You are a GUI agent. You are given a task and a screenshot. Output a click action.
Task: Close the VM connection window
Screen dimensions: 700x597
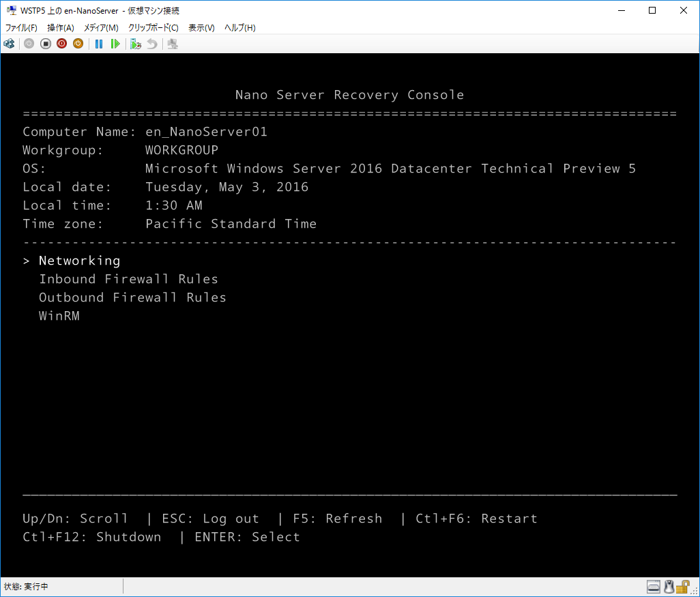pyautogui.click(x=684, y=10)
